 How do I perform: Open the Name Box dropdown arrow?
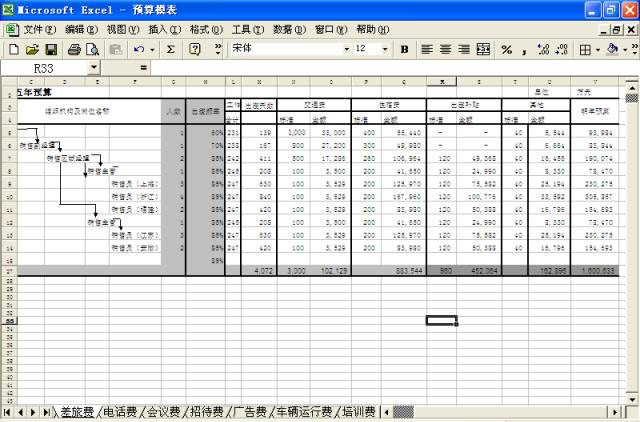(95, 68)
